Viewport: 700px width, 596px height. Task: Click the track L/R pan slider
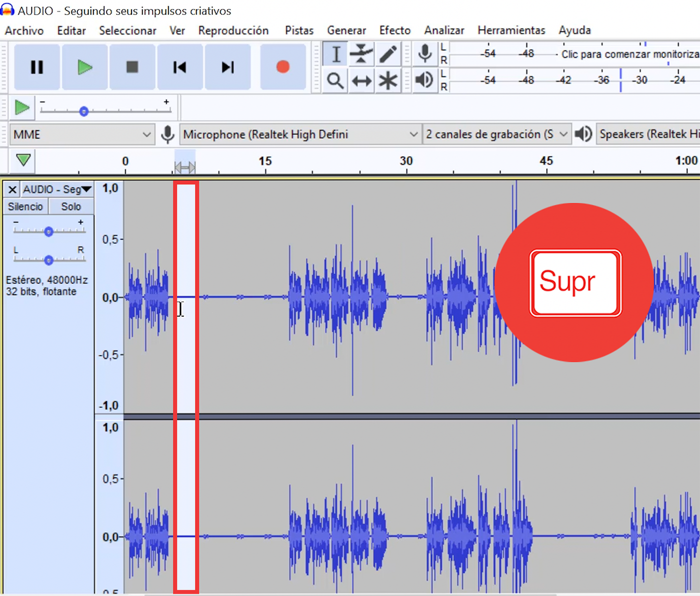[48, 260]
